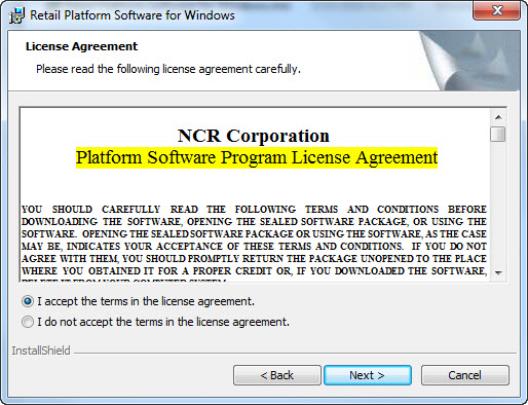
Task: Click the license text scroll down arrow
Action: coord(498,273)
